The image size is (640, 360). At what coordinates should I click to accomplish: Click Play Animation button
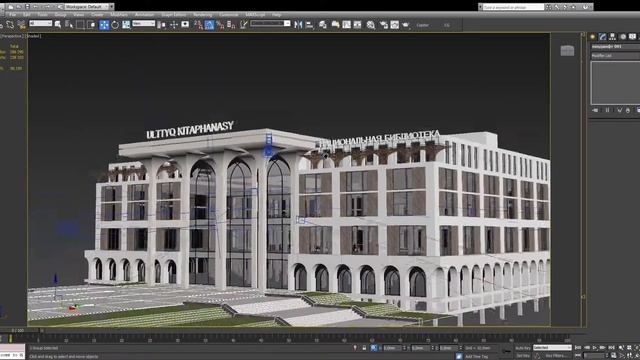(595, 348)
